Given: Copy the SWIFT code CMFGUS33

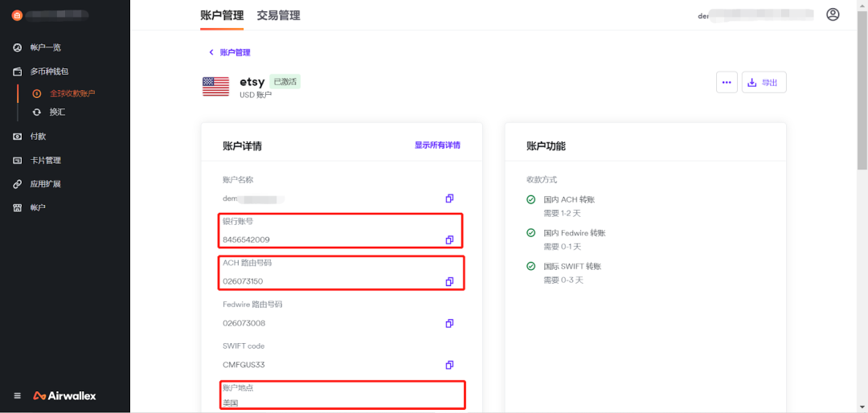Looking at the screenshot, I should tap(449, 365).
